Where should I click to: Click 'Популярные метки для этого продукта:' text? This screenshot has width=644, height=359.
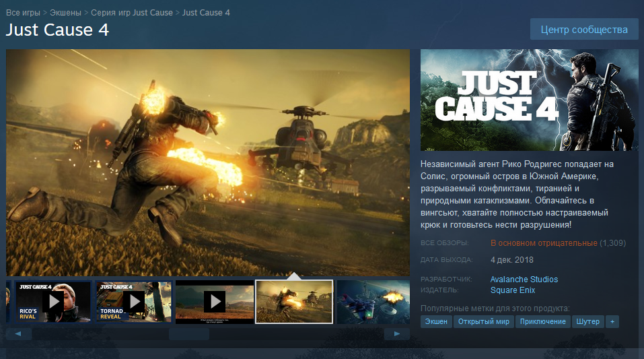point(495,308)
